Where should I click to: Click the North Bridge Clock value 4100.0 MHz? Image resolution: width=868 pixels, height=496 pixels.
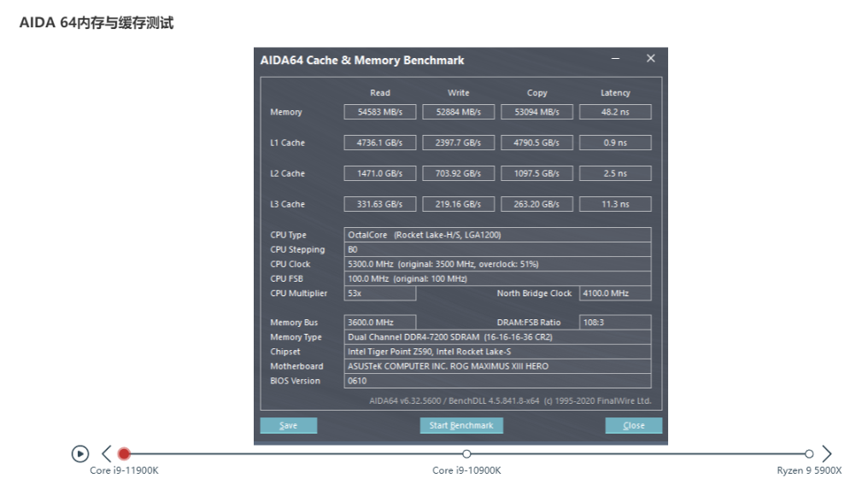click(615, 293)
